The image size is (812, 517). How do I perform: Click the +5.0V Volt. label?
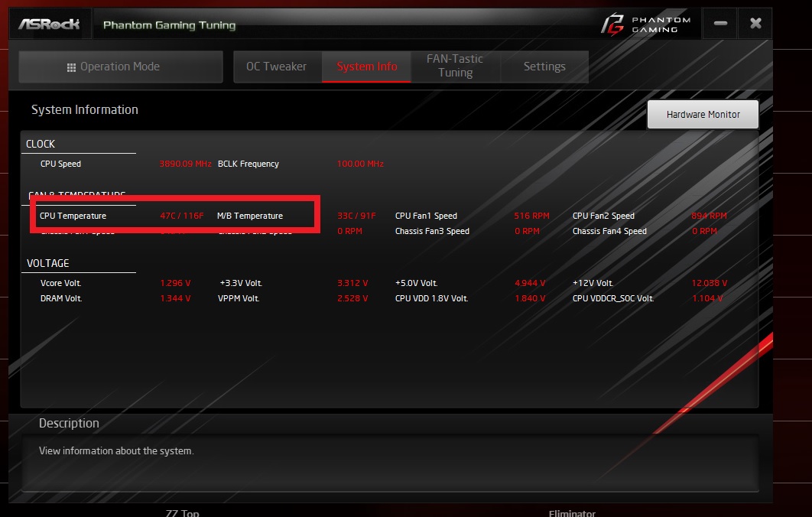click(417, 283)
